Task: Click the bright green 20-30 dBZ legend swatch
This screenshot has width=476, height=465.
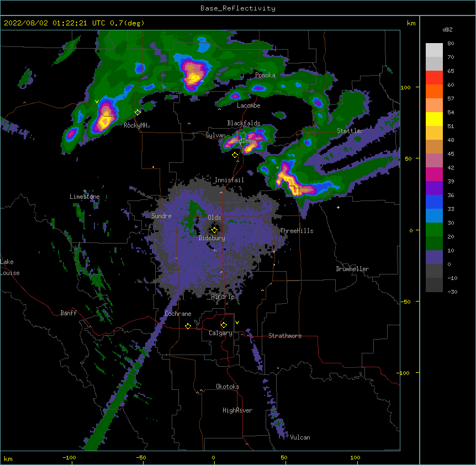Action: (434, 230)
